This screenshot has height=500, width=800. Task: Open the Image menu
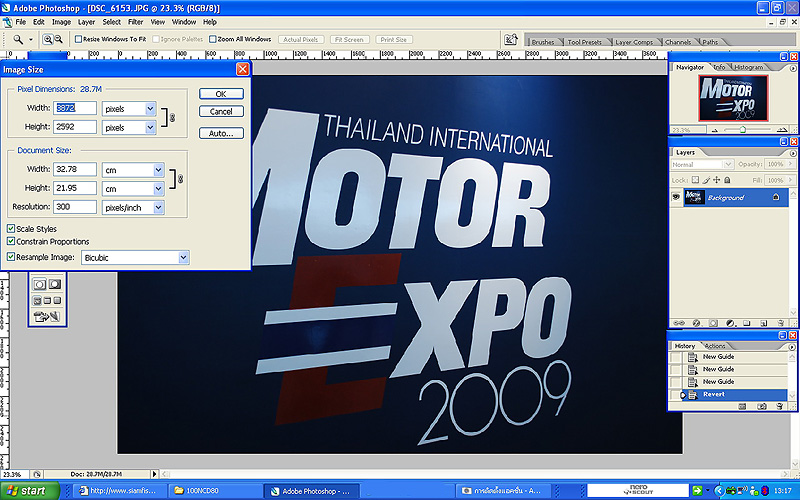(x=61, y=22)
